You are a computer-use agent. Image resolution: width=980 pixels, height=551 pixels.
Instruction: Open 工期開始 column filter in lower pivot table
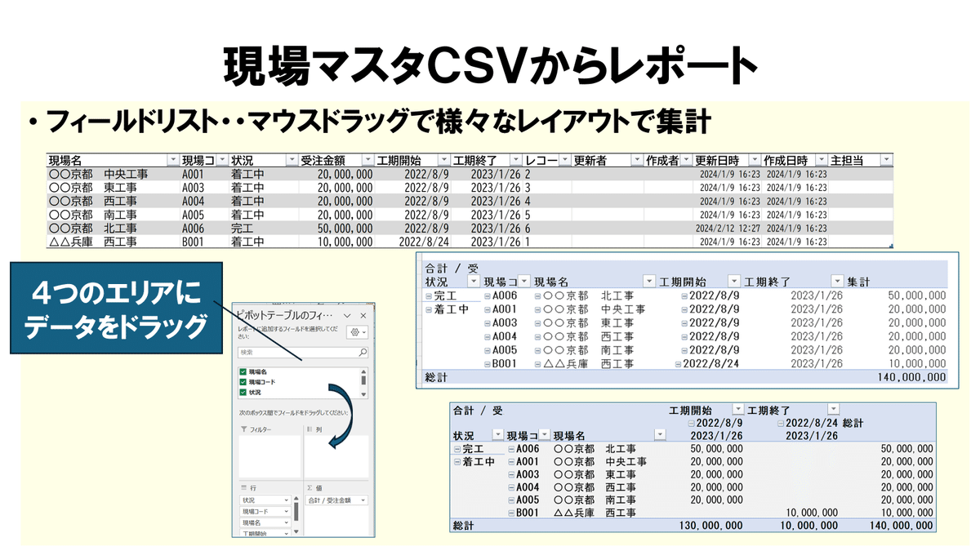738,409
